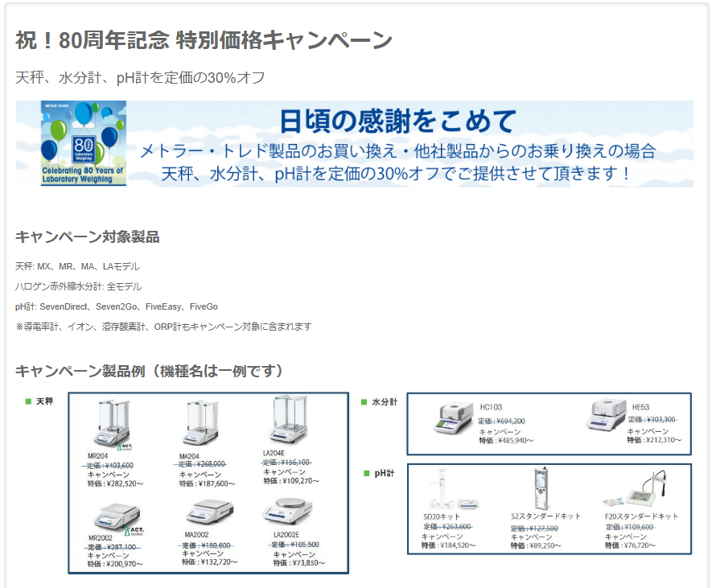
Task: Click the heading キャンペーン製品例（機種名は一例です）
Action: (x=149, y=371)
